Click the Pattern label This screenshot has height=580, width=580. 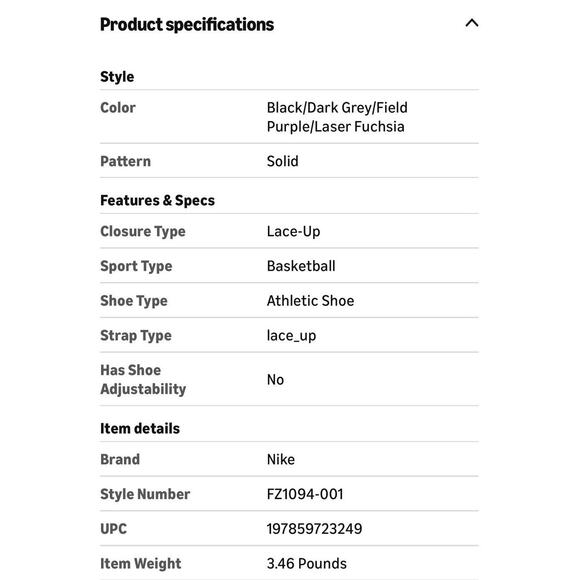(x=125, y=161)
